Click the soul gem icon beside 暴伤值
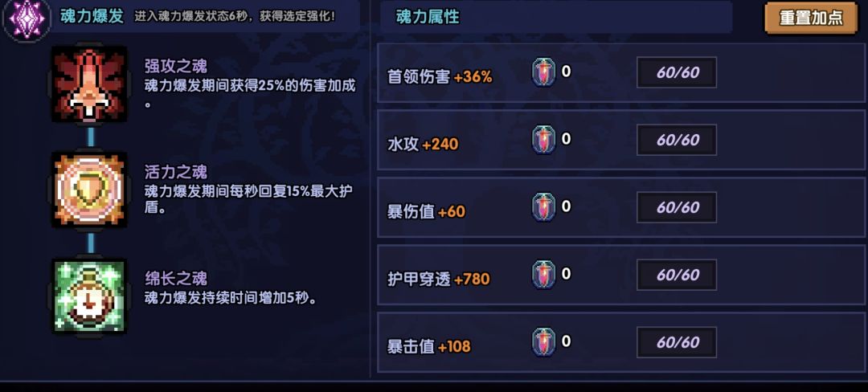The height and width of the screenshot is (392, 868). [544, 208]
